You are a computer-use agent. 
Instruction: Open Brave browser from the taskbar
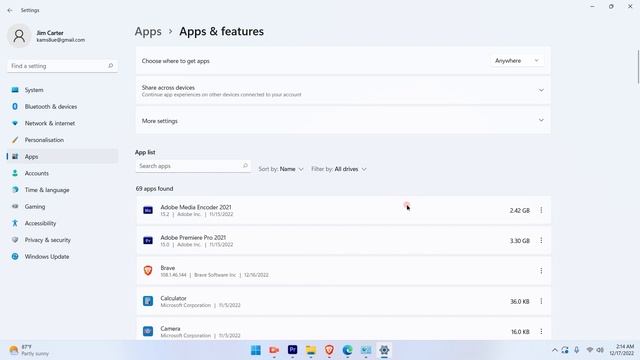click(329, 350)
